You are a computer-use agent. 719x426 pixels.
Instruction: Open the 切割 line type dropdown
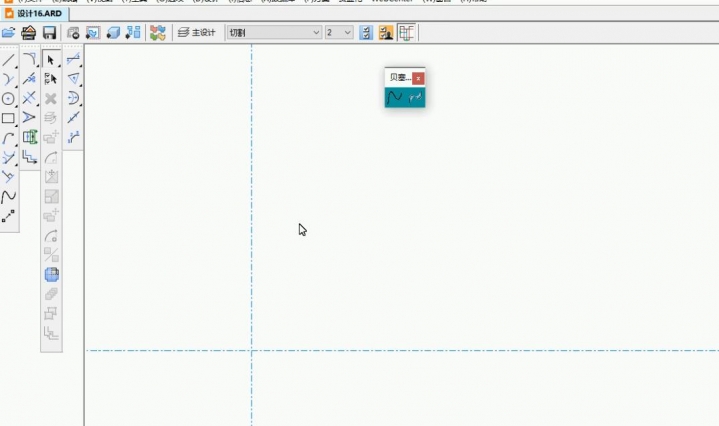[273, 33]
